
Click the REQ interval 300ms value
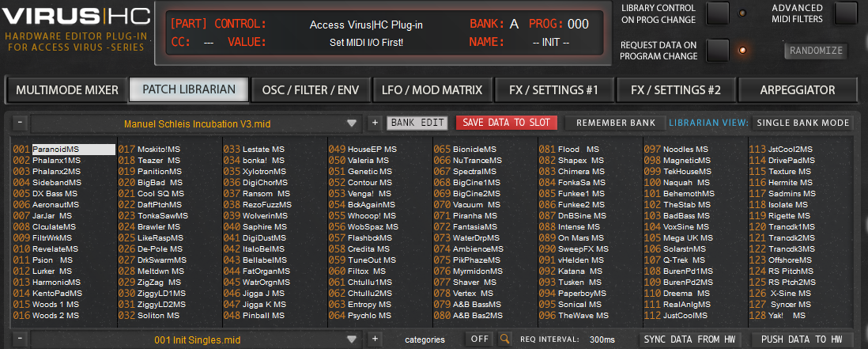(602, 340)
